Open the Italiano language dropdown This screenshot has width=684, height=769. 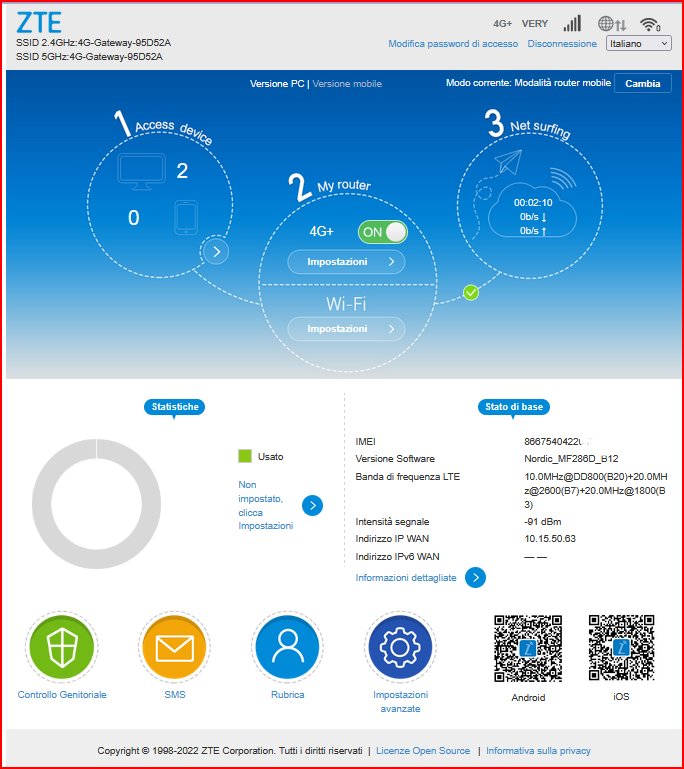(x=638, y=44)
